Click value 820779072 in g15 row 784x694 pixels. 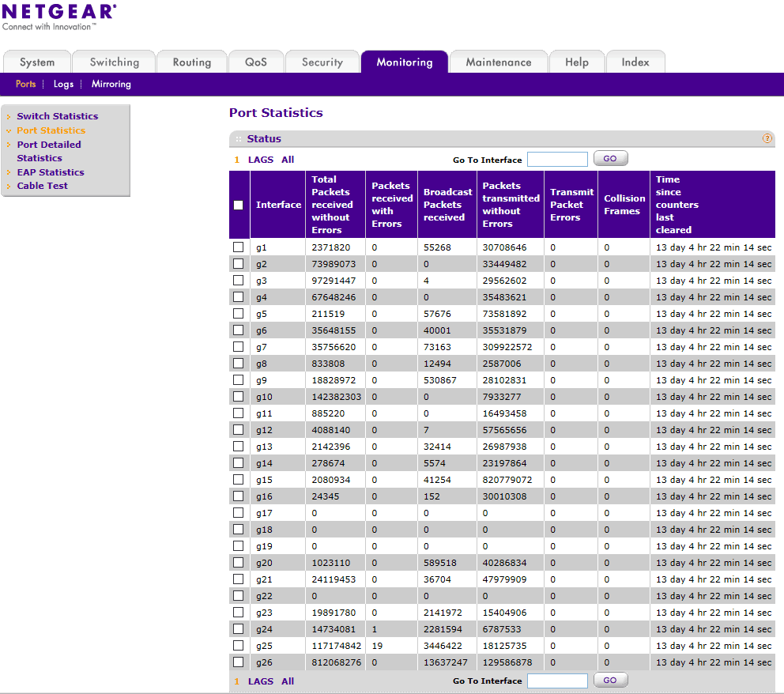[507, 480]
